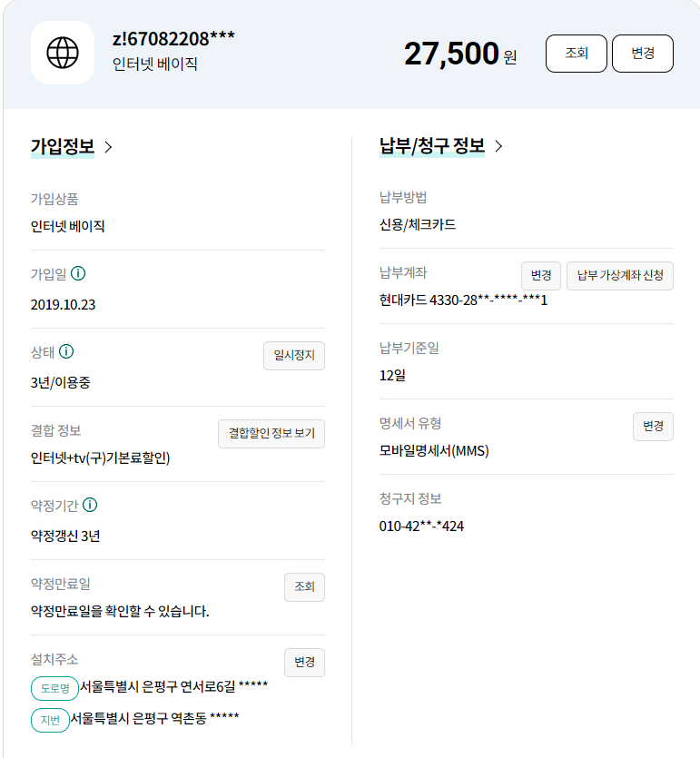
Task: Click 납부 가상계좌 신청 button
Action: (x=620, y=276)
